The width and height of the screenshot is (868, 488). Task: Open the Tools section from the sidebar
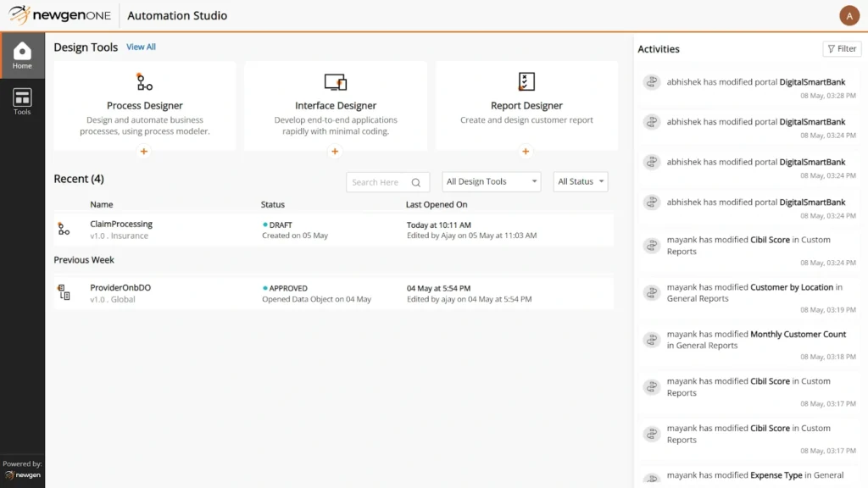pyautogui.click(x=22, y=100)
